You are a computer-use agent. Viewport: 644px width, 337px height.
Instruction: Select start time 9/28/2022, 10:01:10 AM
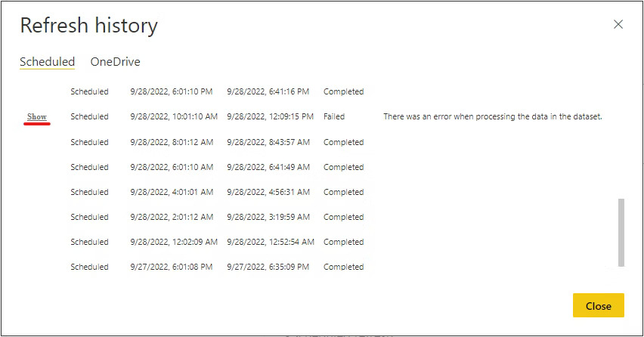[174, 116]
